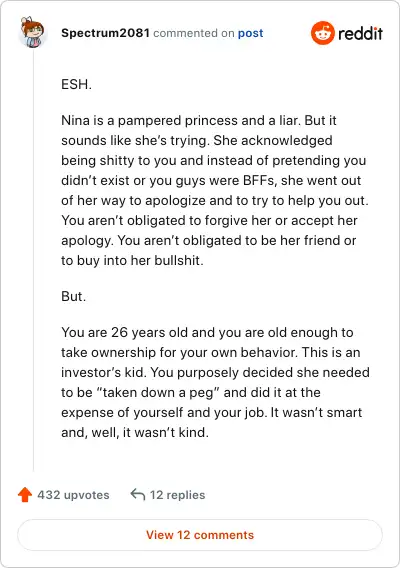
Task: Open the blue 'post' link
Action: [x=250, y=33]
